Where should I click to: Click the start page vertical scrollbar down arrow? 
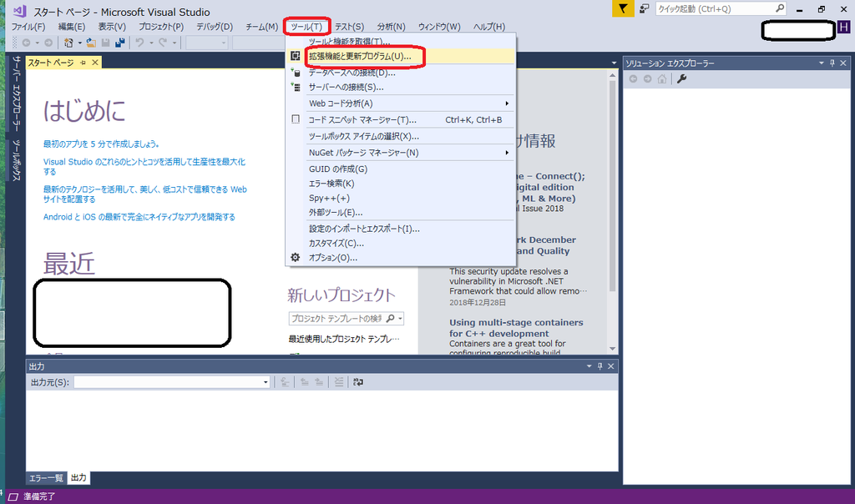[x=612, y=349]
